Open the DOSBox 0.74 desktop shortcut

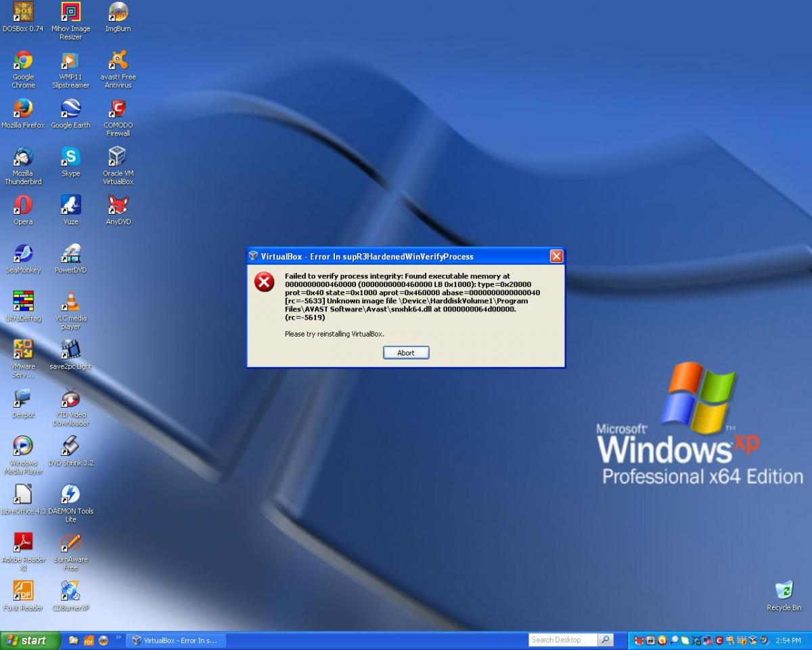pyautogui.click(x=23, y=18)
